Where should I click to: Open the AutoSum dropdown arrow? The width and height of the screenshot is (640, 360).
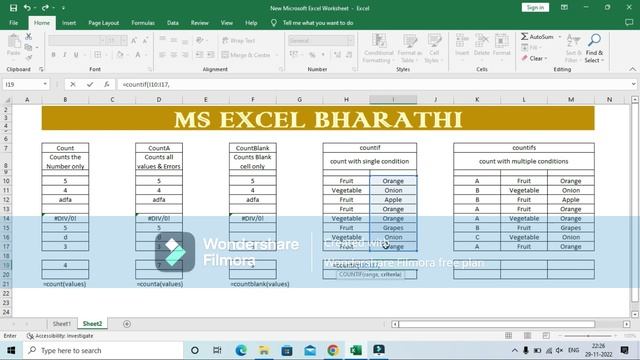pyautogui.click(x=560, y=37)
